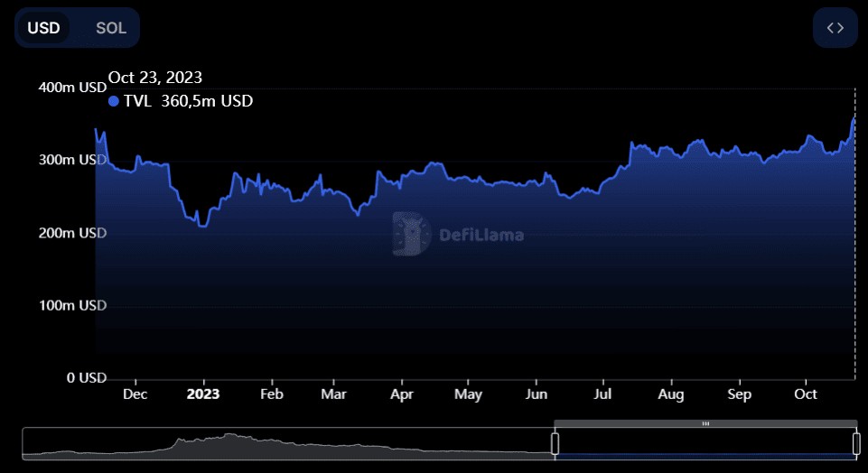Image resolution: width=868 pixels, height=473 pixels.
Task: Click the DefiLlama llama watermark logo
Action: click(412, 234)
